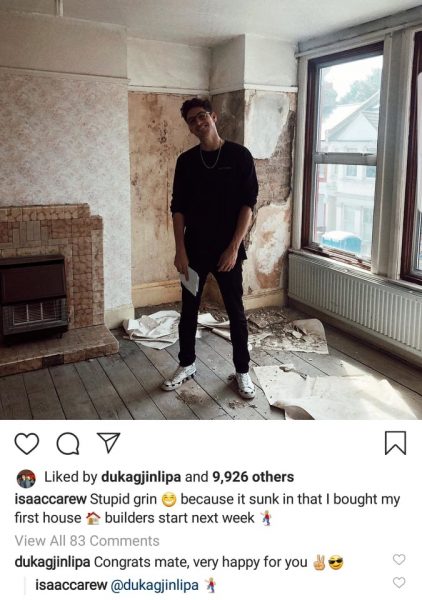
Task: Tap the @dukagjinlipa mention in reply
Action: (x=155, y=585)
